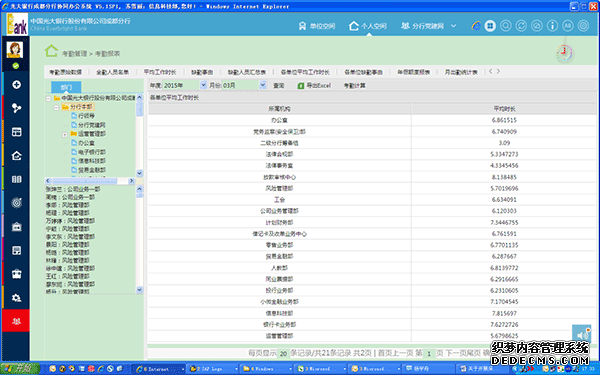Click the red highlighted icon at sidebar bottom
Viewport: 600px width, 375px height.
(x=16, y=321)
